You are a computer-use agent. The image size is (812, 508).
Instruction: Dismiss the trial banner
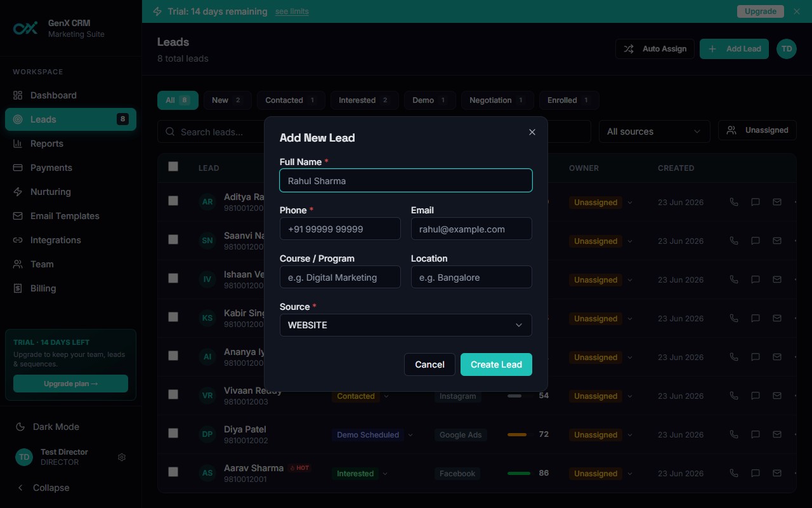pos(797,11)
